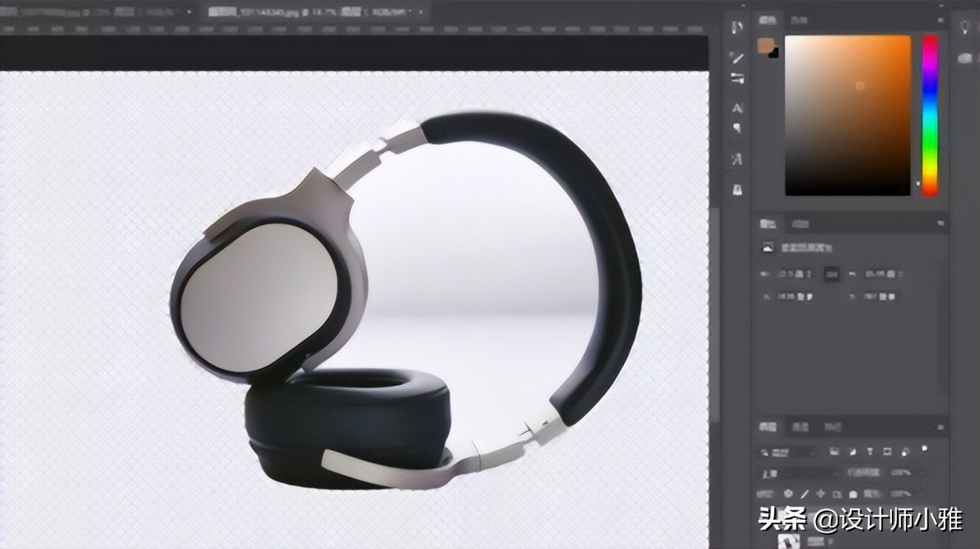980x549 pixels.
Task: Open the Color panel flyout menu
Action: pyautogui.click(x=941, y=20)
